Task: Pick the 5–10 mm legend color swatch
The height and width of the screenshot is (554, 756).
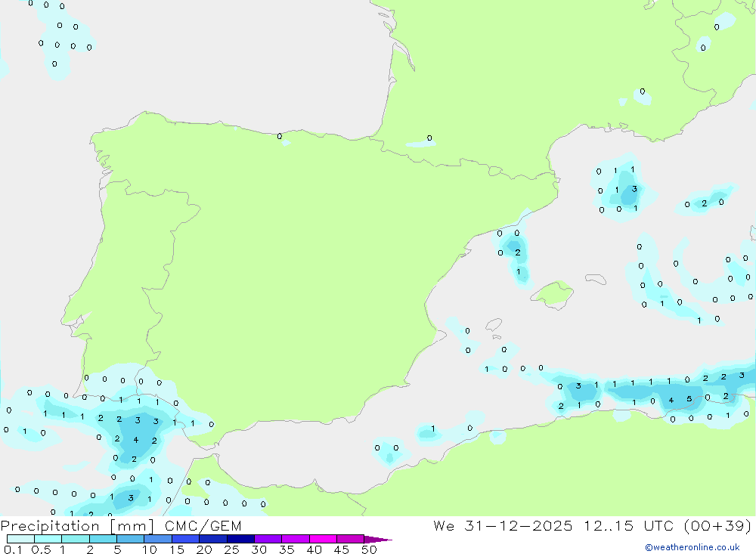Action: [131, 540]
